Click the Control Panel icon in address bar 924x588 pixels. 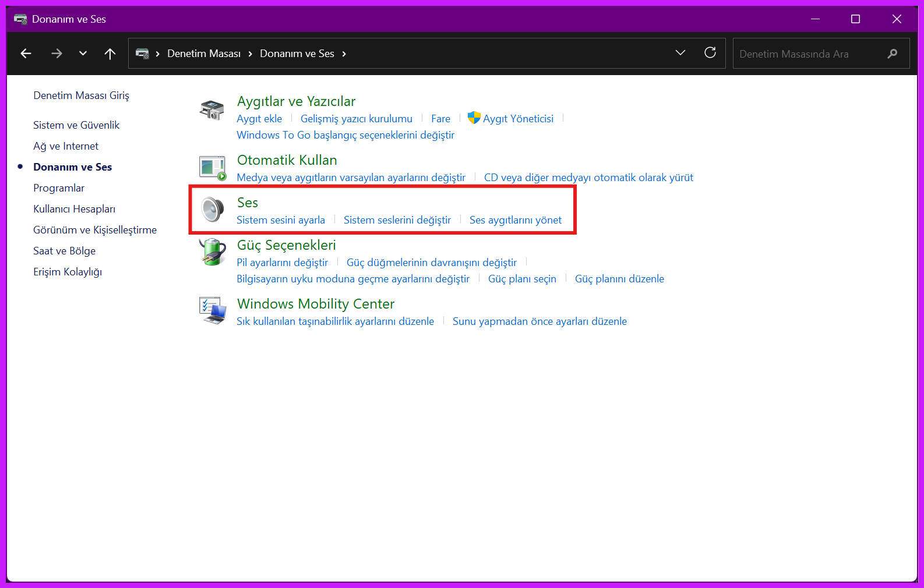[x=142, y=54]
